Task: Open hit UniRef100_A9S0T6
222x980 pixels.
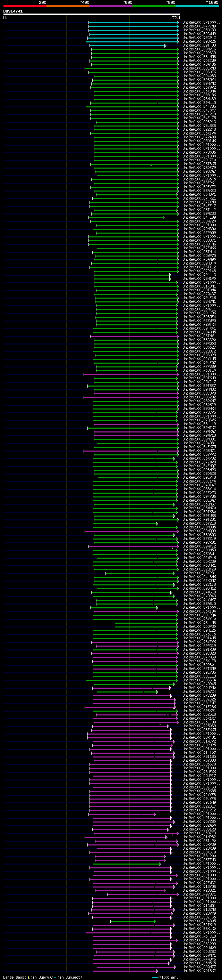Action: pos(199,72)
